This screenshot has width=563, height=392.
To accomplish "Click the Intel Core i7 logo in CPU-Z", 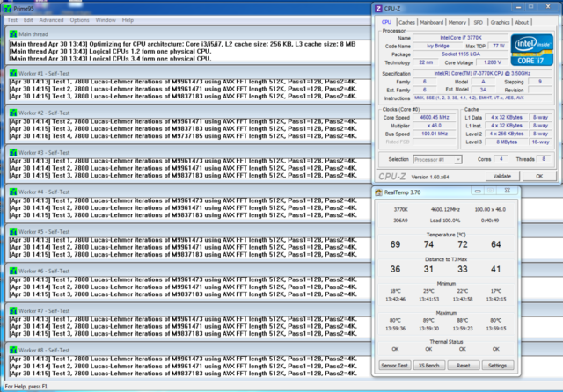I will [531, 50].
